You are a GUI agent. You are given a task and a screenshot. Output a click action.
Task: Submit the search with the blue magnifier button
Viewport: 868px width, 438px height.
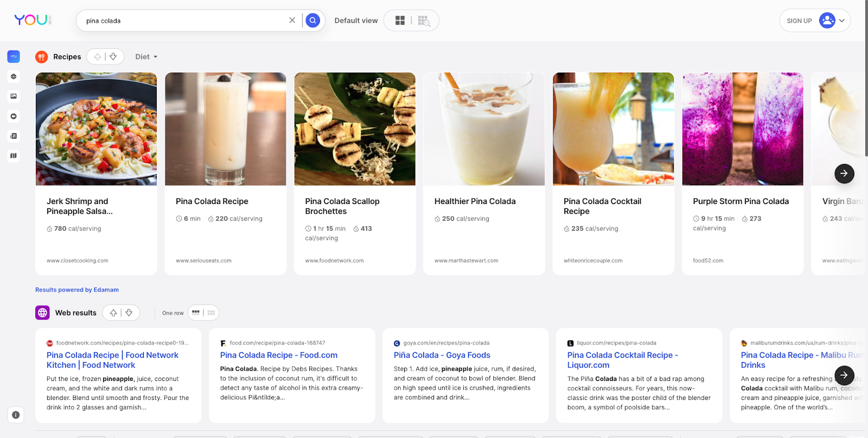tap(312, 20)
